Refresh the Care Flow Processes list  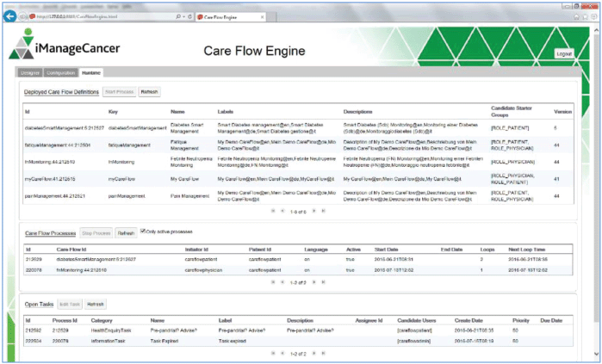click(x=126, y=233)
